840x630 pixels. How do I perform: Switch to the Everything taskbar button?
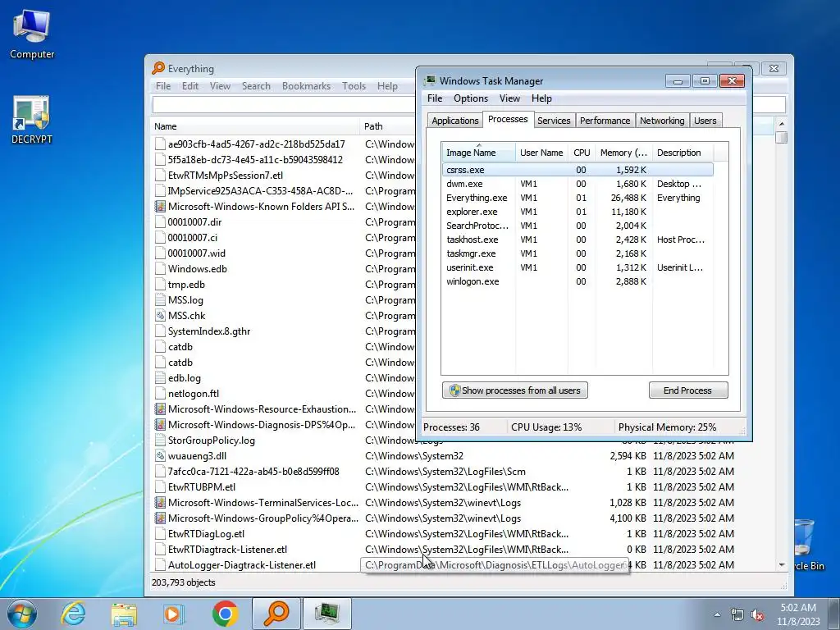tap(276, 614)
